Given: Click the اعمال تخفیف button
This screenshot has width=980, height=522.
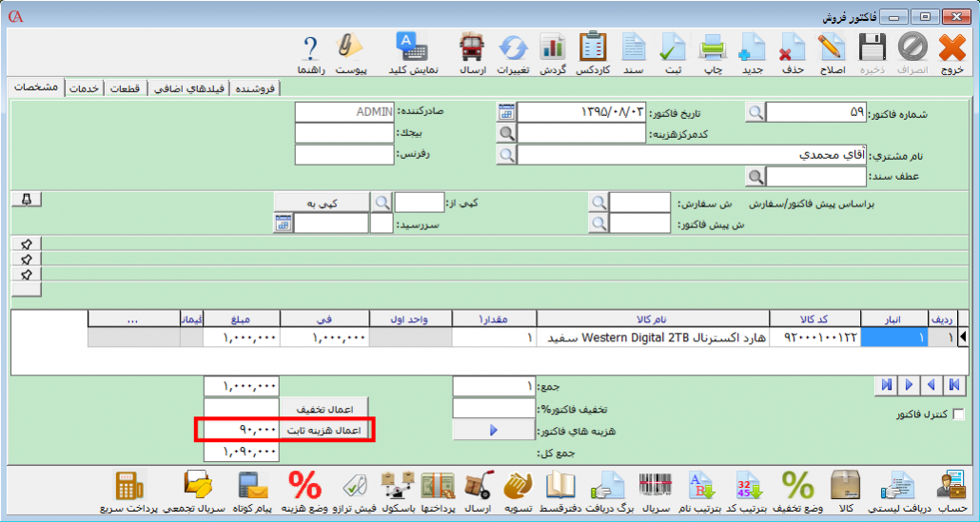Looking at the screenshot, I should 324,409.
